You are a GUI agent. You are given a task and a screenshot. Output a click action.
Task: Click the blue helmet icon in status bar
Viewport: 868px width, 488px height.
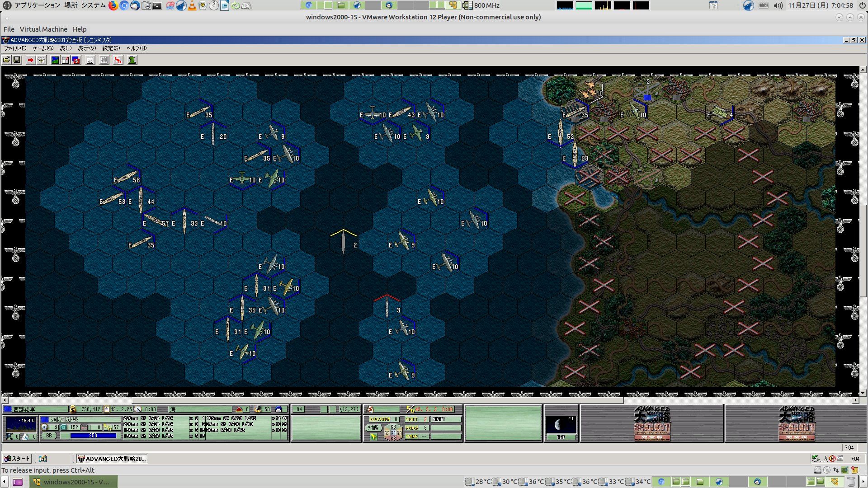278,409
